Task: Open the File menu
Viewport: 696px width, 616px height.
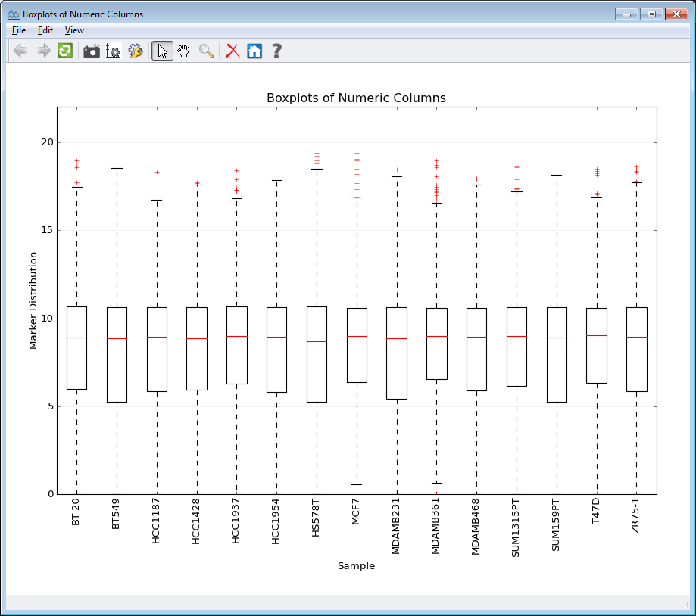Action: (18, 30)
